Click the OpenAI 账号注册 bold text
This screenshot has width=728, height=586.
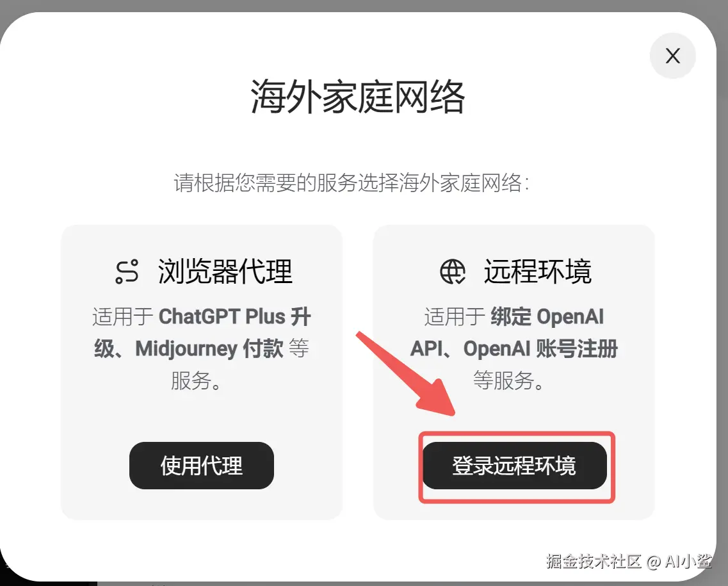(540, 348)
